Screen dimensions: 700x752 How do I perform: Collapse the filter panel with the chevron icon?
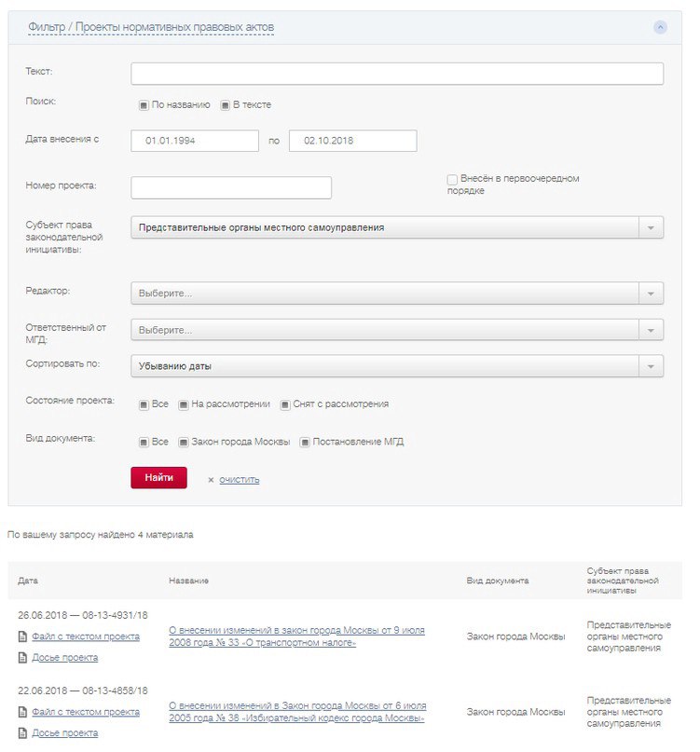660,27
